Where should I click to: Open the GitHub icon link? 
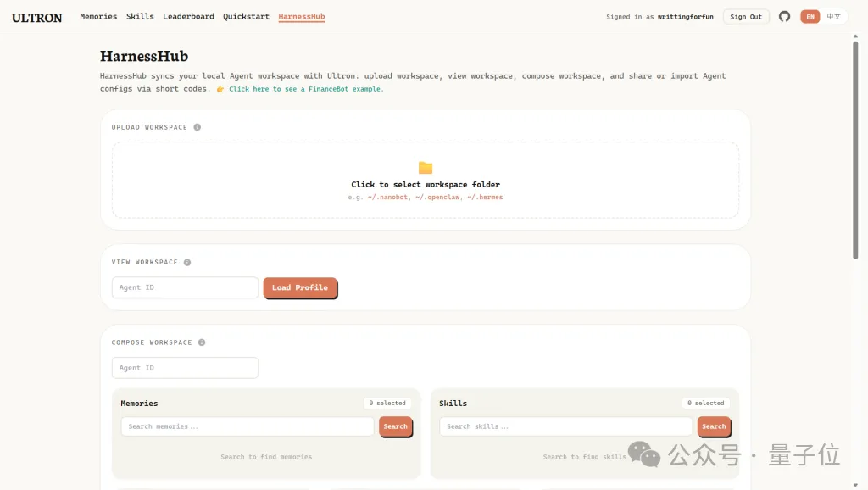click(784, 17)
